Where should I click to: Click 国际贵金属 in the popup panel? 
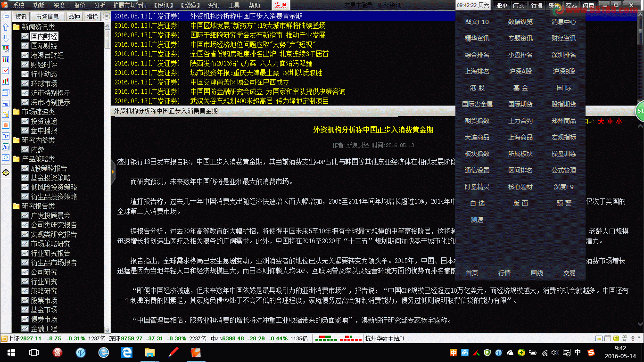tap(477, 104)
